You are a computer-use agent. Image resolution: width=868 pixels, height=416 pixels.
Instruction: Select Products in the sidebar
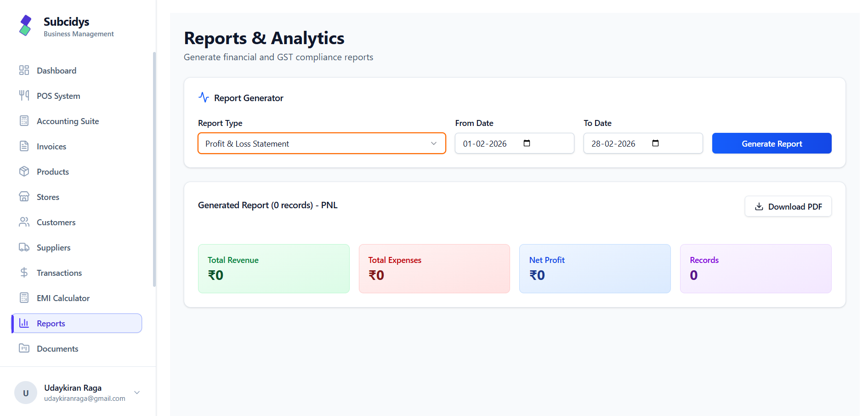[77, 171]
